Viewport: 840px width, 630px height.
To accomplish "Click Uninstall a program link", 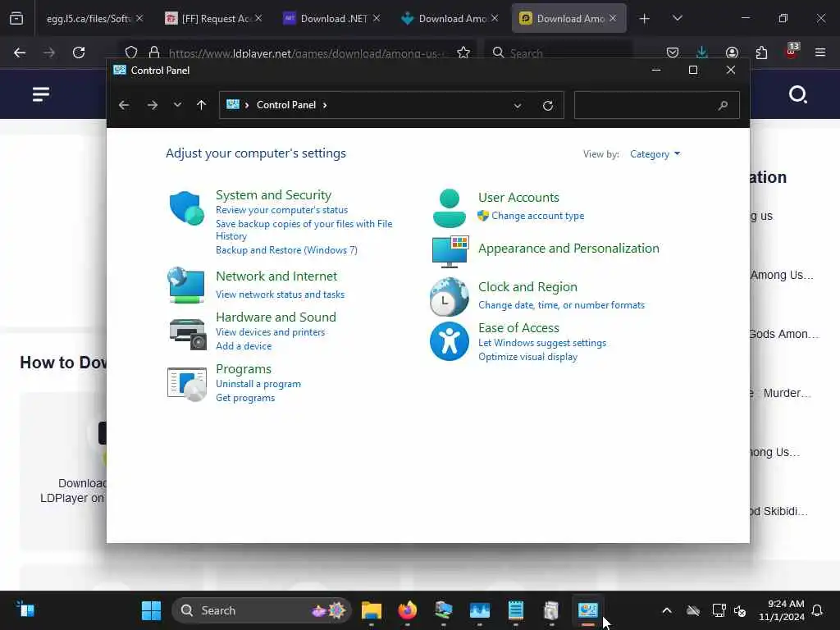I will [x=258, y=384].
